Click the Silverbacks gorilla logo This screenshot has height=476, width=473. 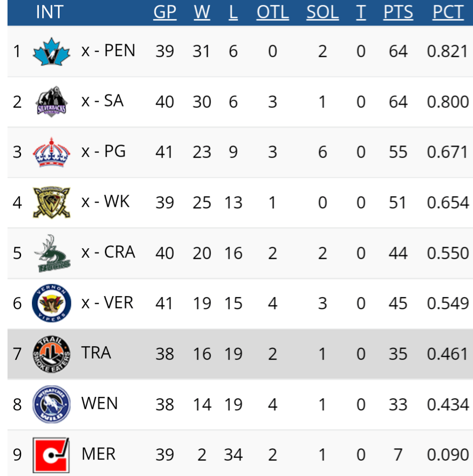click(52, 102)
